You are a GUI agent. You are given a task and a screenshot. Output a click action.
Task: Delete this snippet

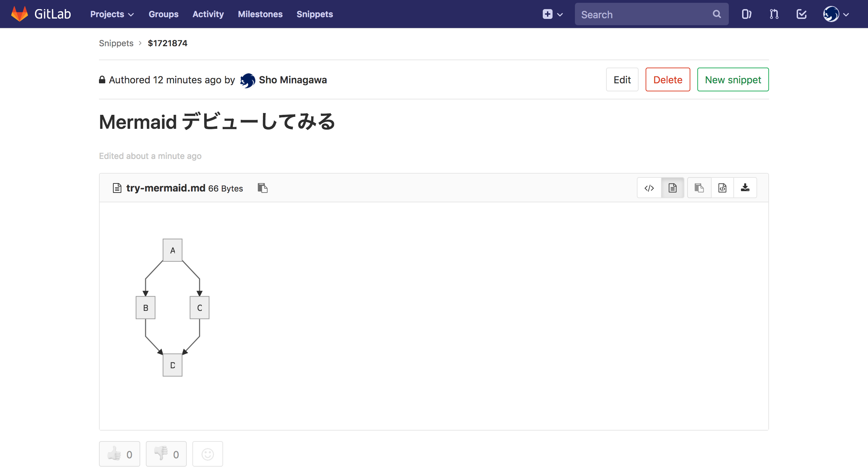(x=668, y=79)
